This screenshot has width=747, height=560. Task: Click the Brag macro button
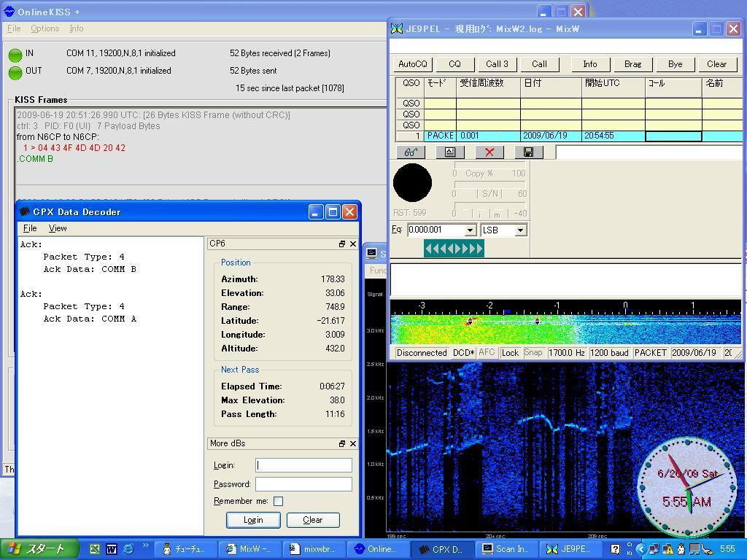(632, 64)
